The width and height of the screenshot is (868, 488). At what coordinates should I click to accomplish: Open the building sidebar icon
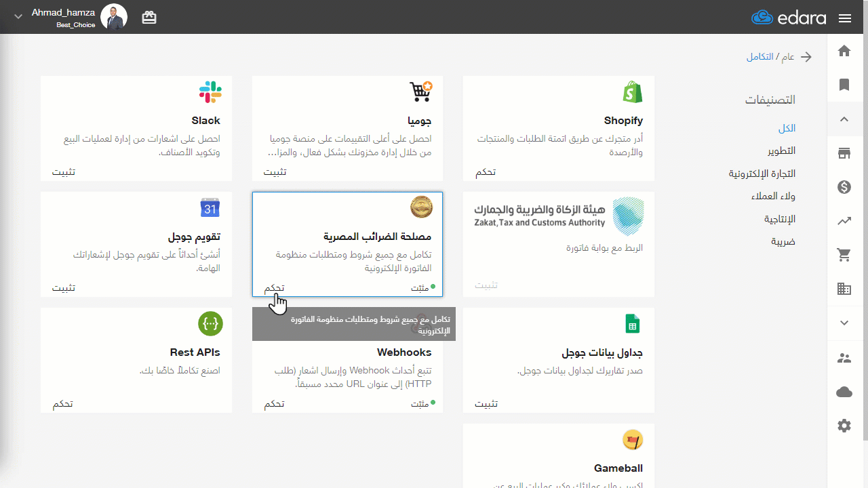pos(844,289)
